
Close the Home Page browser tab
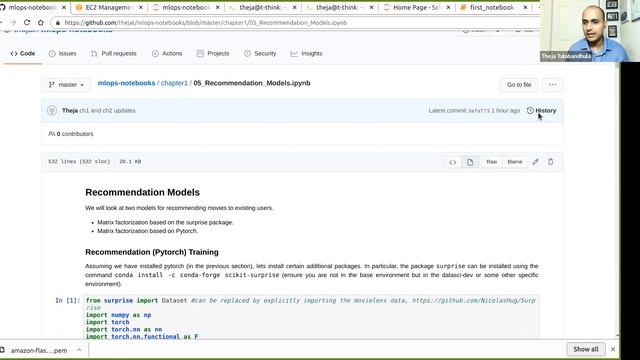pos(448,7)
